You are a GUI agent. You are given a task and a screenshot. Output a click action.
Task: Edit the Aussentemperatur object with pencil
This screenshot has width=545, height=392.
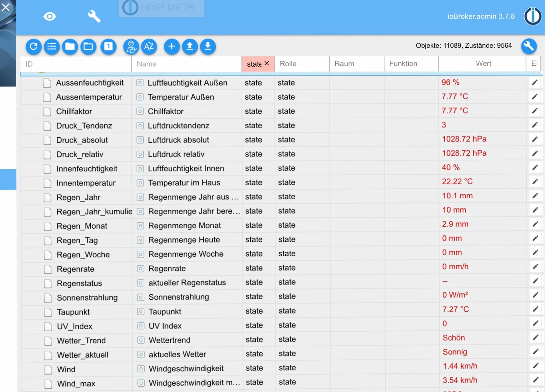click(535, 97)
